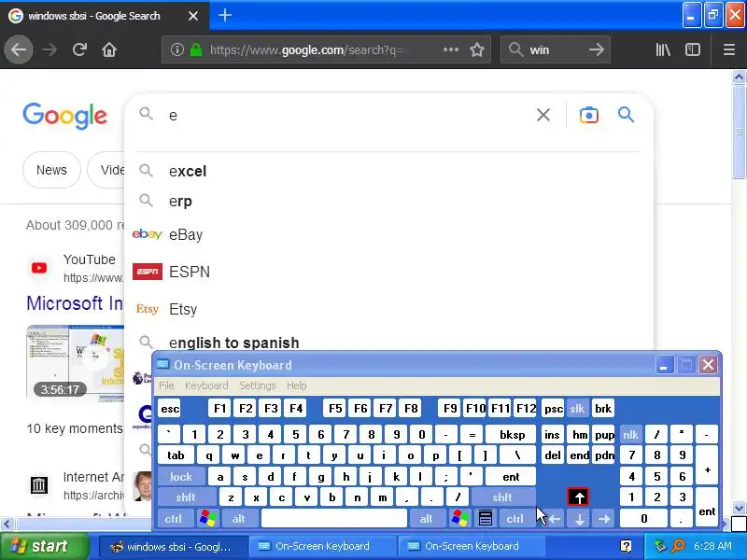The image size is (747, 560).
Task: Open the help question-mark tray icon
Action: (626, 546)
